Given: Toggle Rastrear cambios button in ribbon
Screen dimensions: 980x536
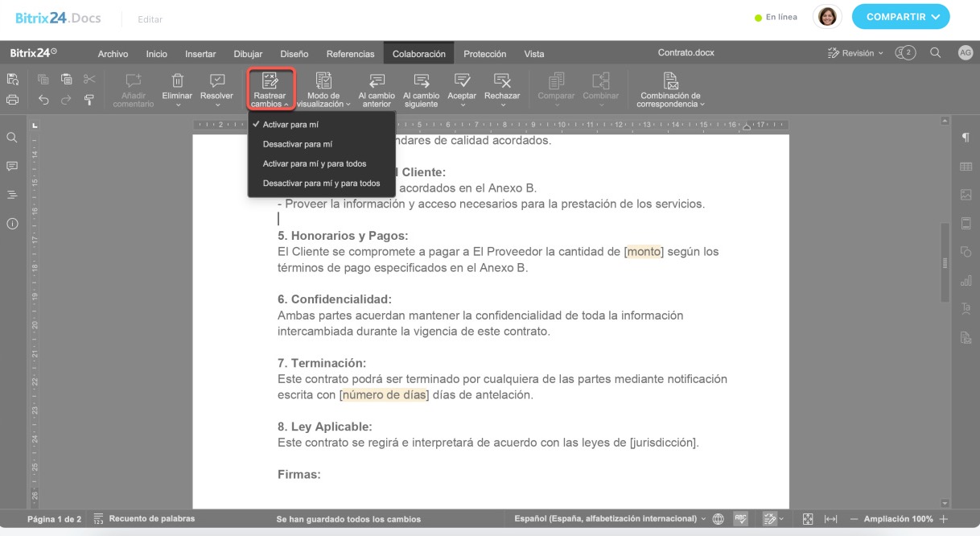Looking at the screenshot, I should pyautogui.click(x=270, y=89).
